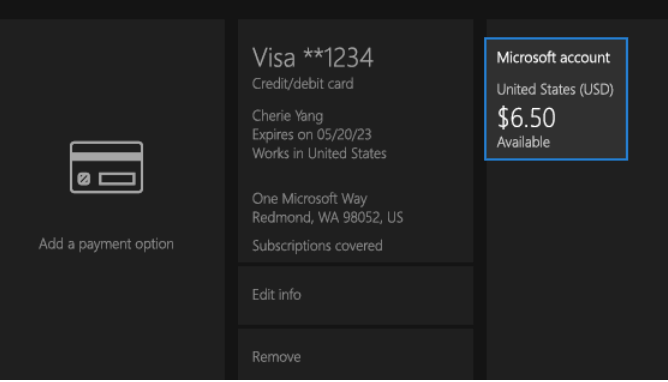Click the Visa **1234 heading

click(313, 58)
